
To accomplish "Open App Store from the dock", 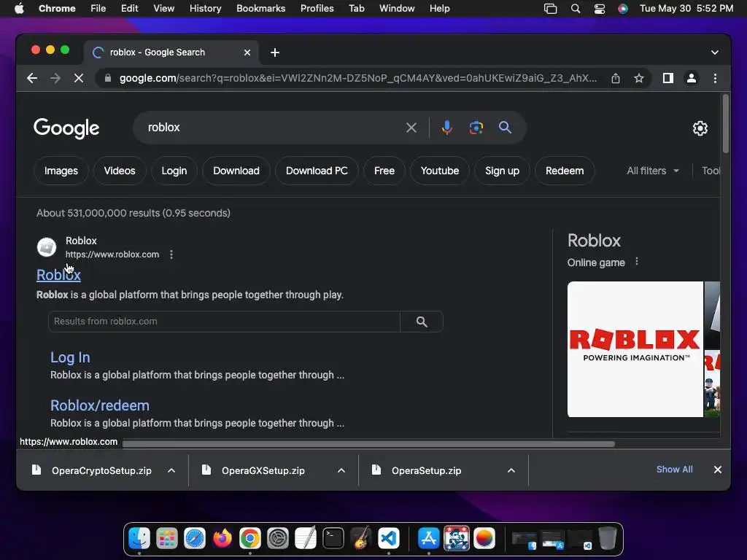I will click(x=428, y=539).
